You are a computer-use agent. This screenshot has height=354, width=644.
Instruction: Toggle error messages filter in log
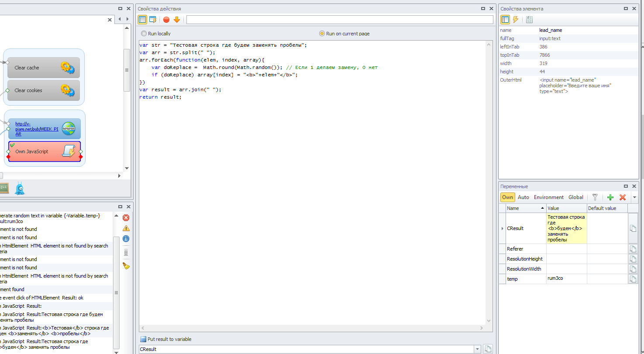126,217
